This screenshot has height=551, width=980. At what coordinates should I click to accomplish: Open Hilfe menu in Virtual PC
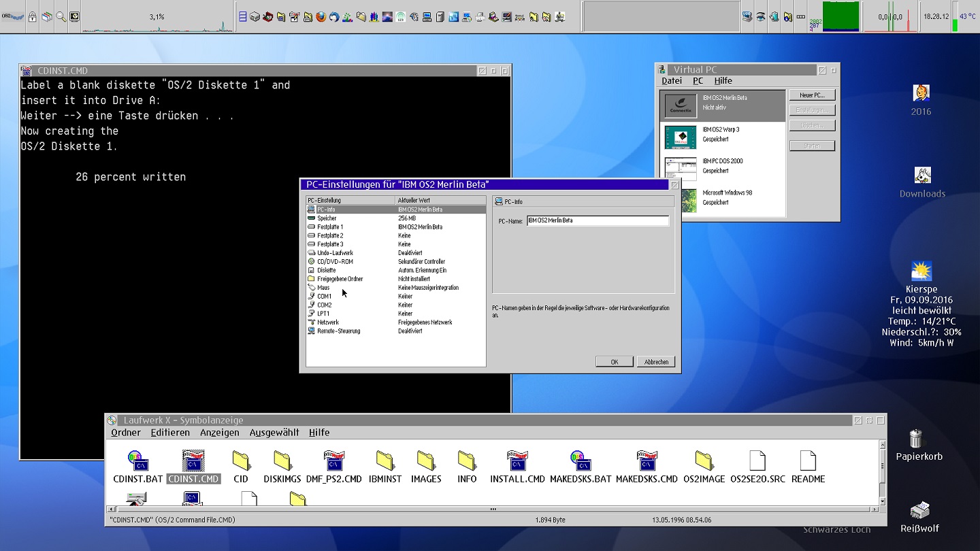click(x=723, y=80)
